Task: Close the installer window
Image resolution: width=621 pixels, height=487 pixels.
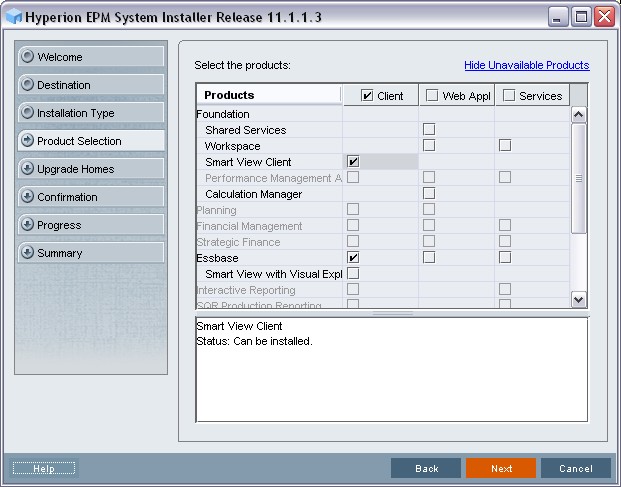Action: tap(604, 17)
